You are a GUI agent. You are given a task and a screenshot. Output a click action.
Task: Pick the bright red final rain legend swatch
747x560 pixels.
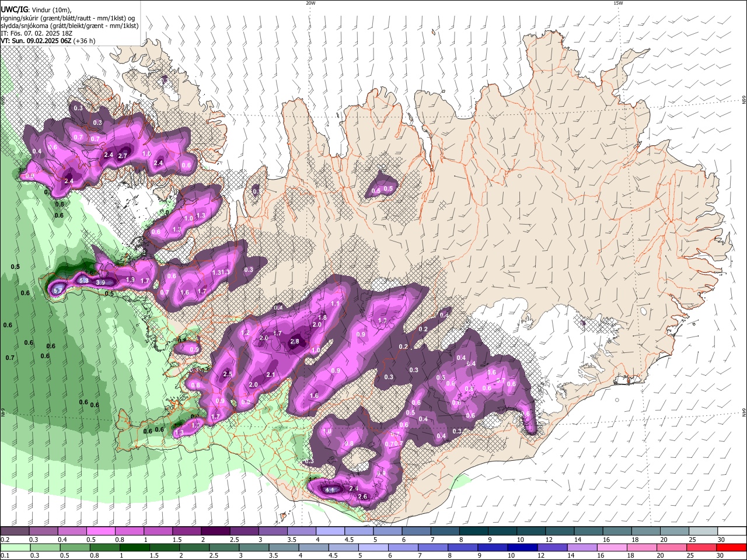pyautogui.click(x=731, y=547)
